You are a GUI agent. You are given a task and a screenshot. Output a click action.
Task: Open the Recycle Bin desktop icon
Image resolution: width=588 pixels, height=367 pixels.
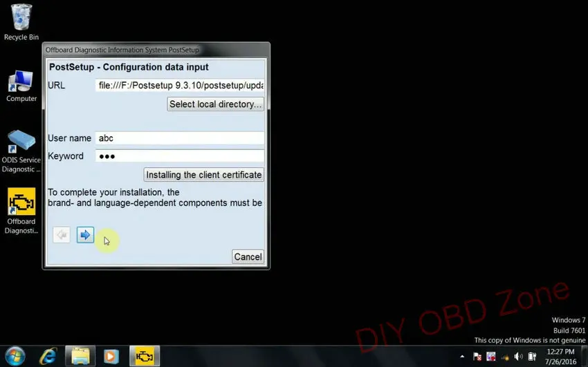coord(21,21)
